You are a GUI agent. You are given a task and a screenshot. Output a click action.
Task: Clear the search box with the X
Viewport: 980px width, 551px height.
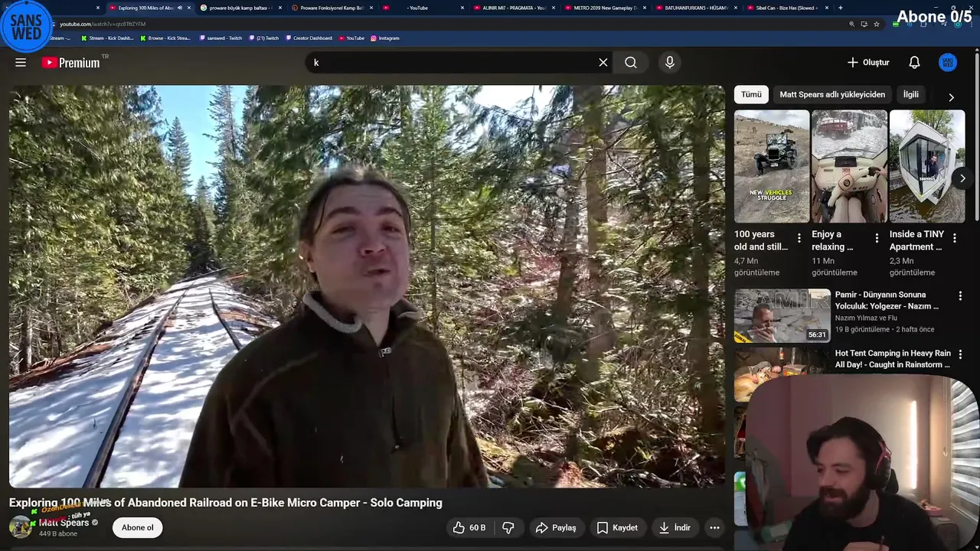(x=603, y=63)
